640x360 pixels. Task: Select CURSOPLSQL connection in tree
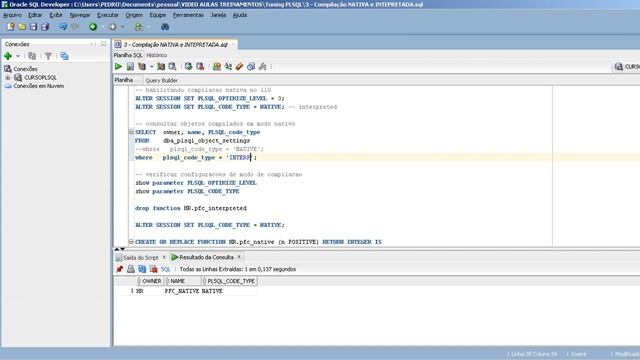pos(40,78)
